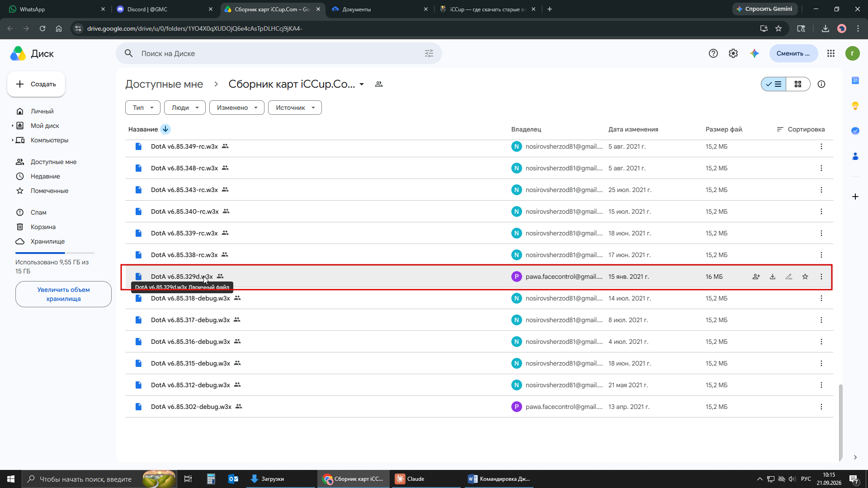Image resolution: width=868 pixels, height=488 pixels.
Task: Star the DotA v6.85.329d.w3x row
Action: tap(805, 277)
